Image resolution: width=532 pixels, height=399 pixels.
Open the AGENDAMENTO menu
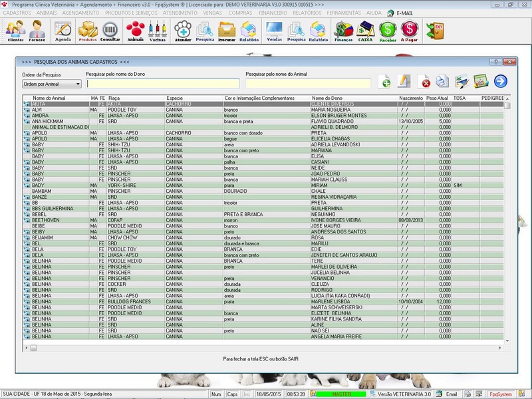[80, 13]
